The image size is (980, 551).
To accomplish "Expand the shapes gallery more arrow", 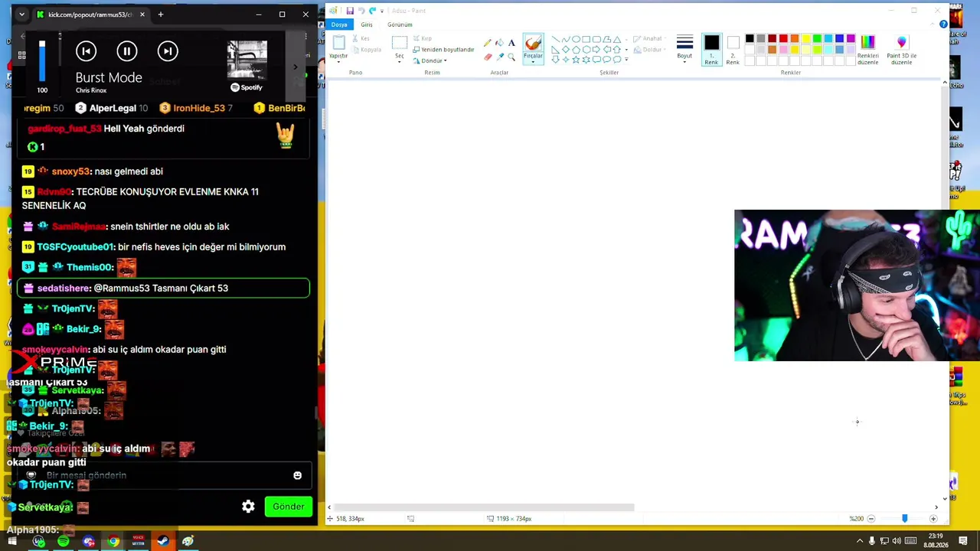I will [x=626, y=59].
